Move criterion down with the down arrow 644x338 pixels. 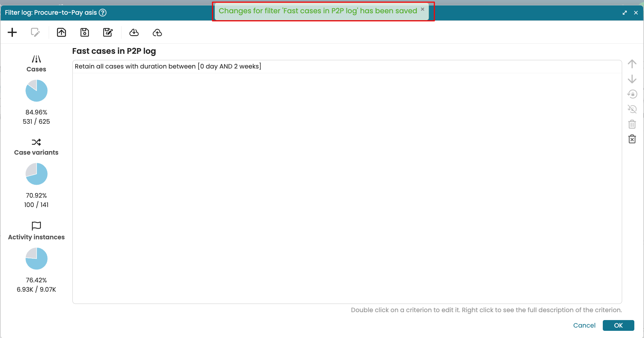[632, 79]
